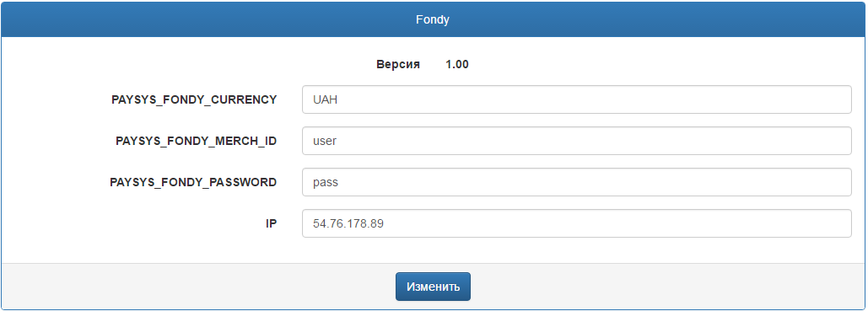Click the Изменить button
This screenshot has width=868, height=311.
pos(433,287)
